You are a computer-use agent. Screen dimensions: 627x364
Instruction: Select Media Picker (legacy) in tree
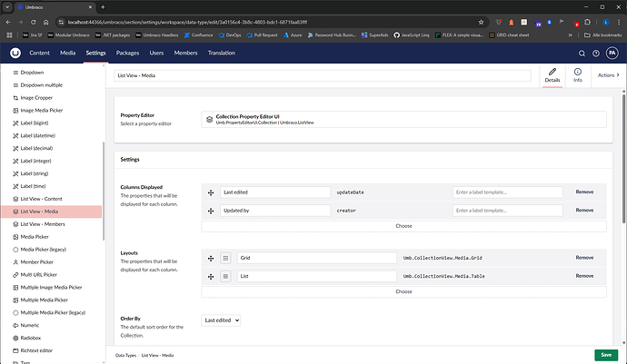click(x=44, y=250)
